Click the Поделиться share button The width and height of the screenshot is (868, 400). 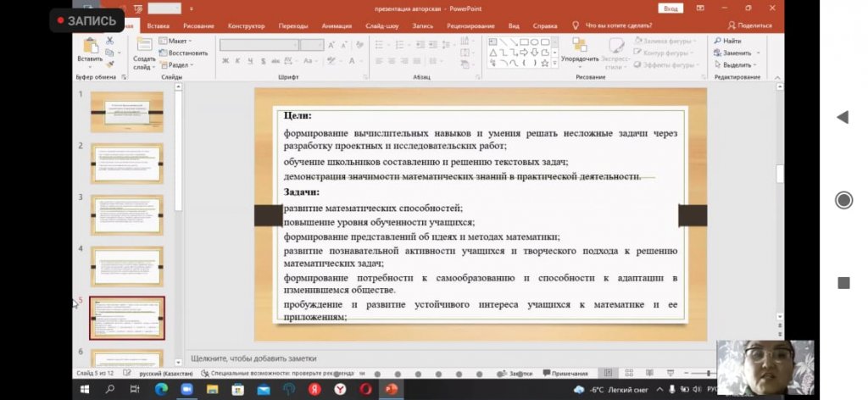pyautogui.click(x=749, y=25)
